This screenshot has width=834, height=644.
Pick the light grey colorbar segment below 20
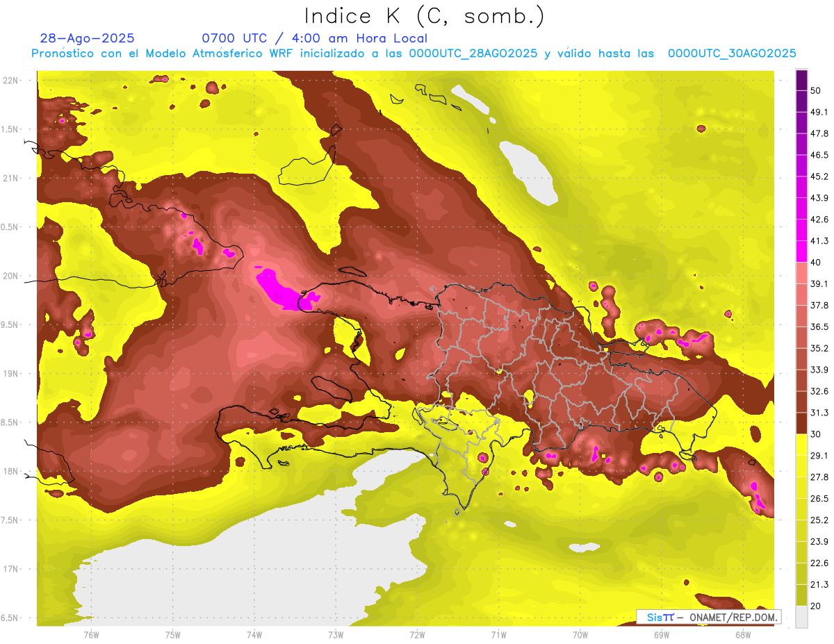[x=801, y=617]
